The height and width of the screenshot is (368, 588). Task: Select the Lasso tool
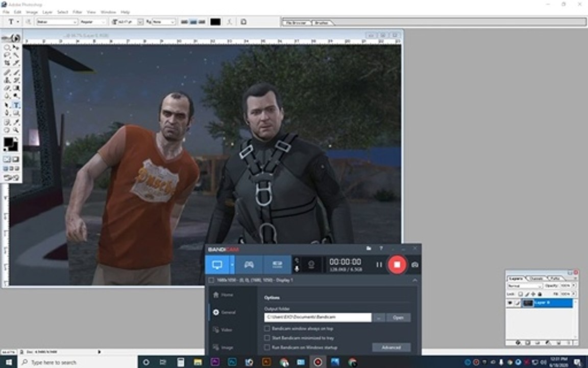tap(7, 55)
